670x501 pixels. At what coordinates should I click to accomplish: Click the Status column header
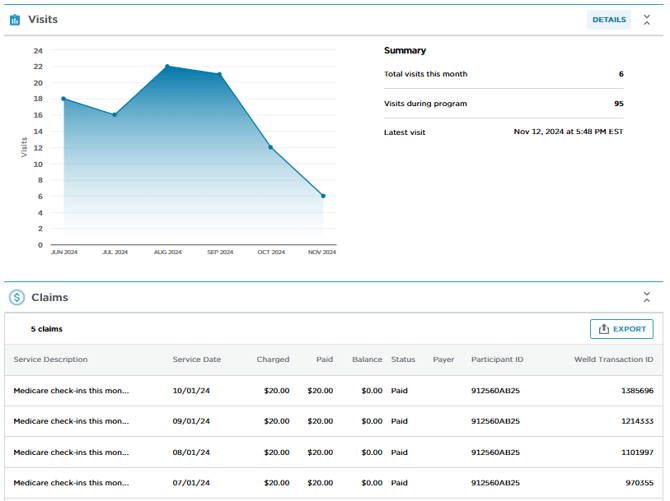pos(403,360)
